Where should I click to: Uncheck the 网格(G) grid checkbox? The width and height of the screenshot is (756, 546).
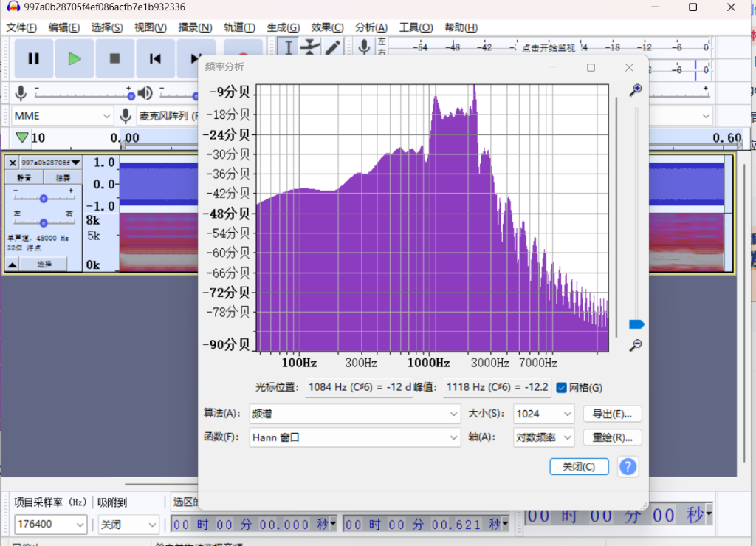(x=562, y=387)
